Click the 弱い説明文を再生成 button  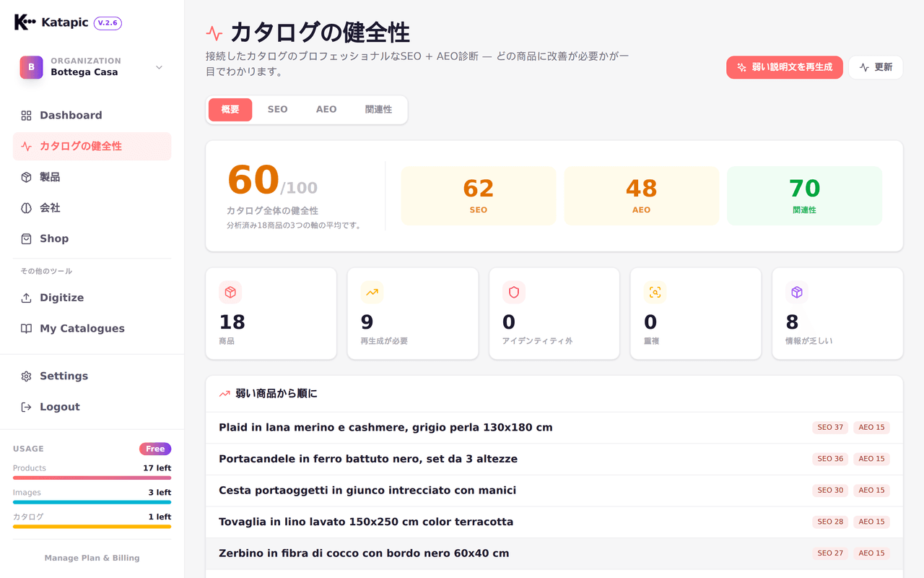click(785, 67)
